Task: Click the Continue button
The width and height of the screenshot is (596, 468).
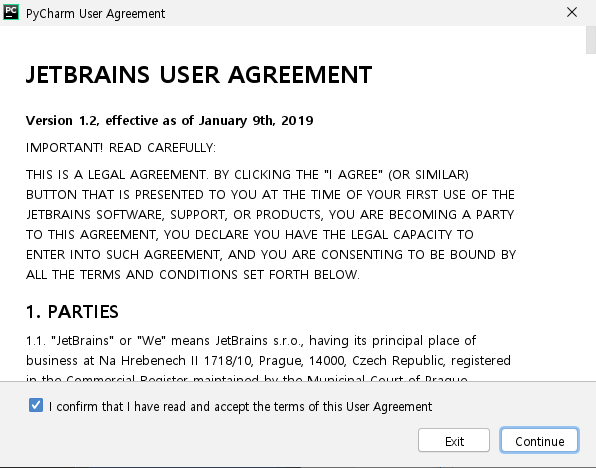Action: pos(539,441)
